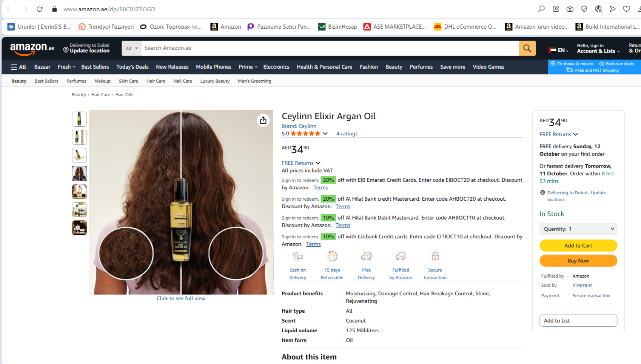The width and height of the screenshot is (641, 364).
Task: Click the orange search magnifier button
Action: [x=527, y=48]
